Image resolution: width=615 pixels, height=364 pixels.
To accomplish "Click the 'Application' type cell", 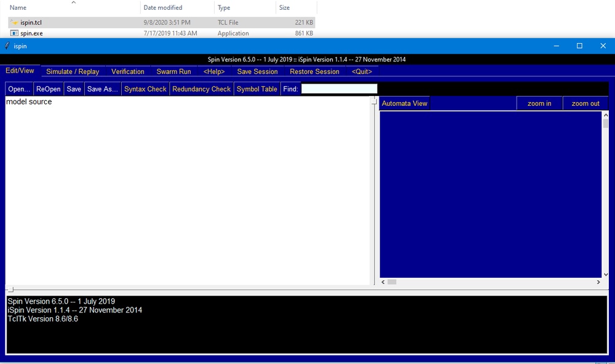I will pyautogui.click(x=233, y=33).
